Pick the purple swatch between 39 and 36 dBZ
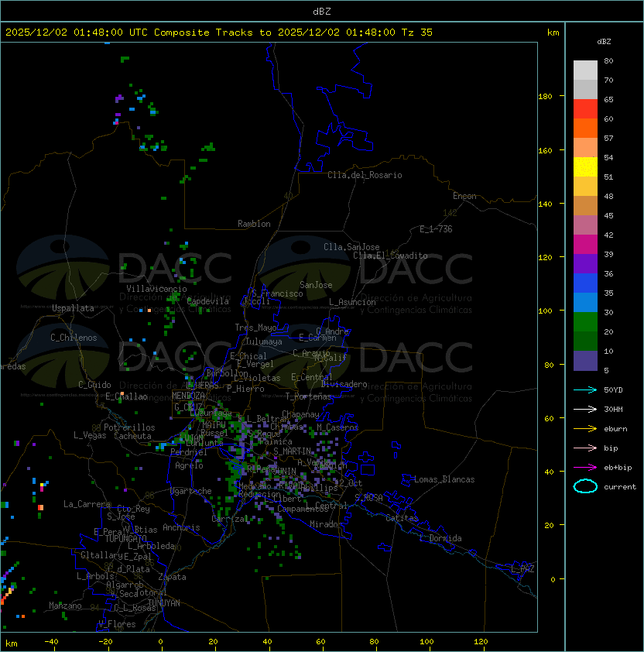Viewport: 644px width, 652px height. click(585, 263)
